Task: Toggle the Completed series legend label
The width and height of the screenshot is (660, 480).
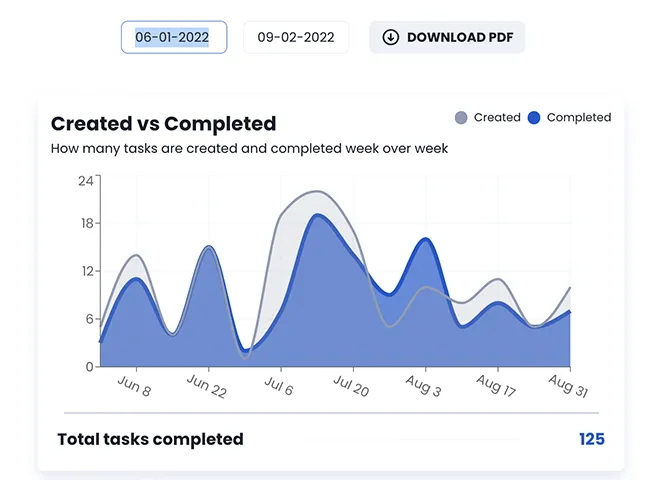Action: [x=578, y=118]
